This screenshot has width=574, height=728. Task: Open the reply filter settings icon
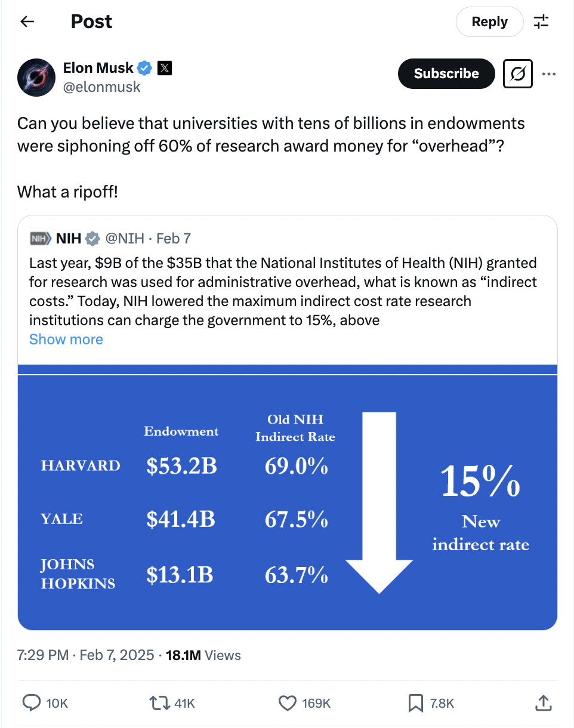tap(541, 22)
